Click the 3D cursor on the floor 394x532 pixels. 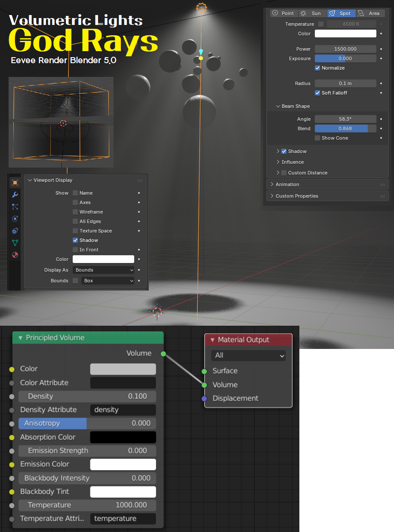(157, 312)
